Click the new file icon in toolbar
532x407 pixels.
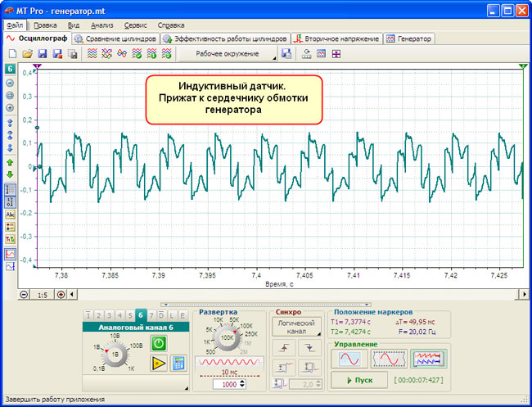click(x=12, y=54)
